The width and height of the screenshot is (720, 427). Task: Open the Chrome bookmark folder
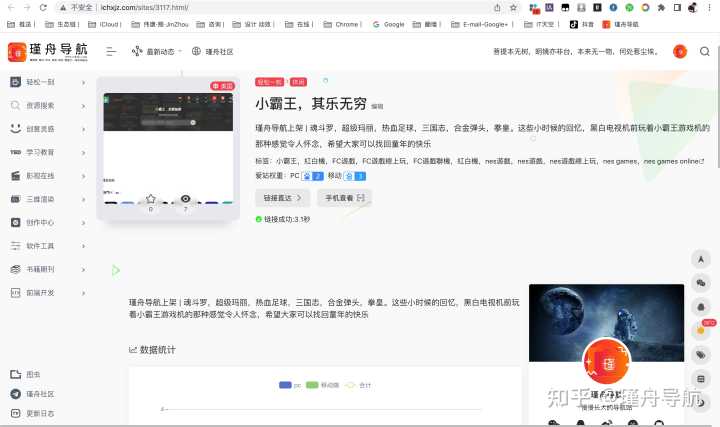[x=343, y=24]
